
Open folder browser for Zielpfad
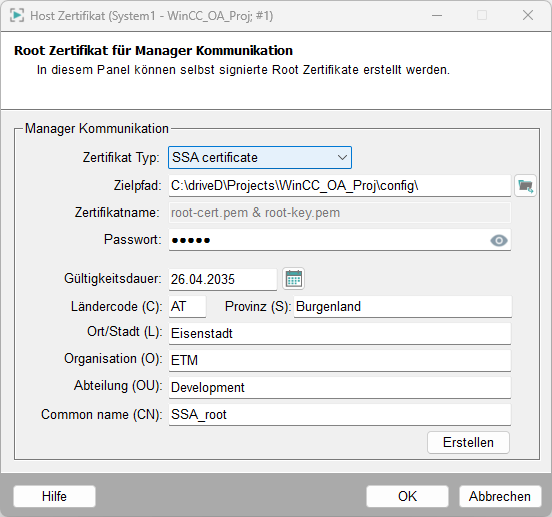pyautogui.click(x=525, y=185)
